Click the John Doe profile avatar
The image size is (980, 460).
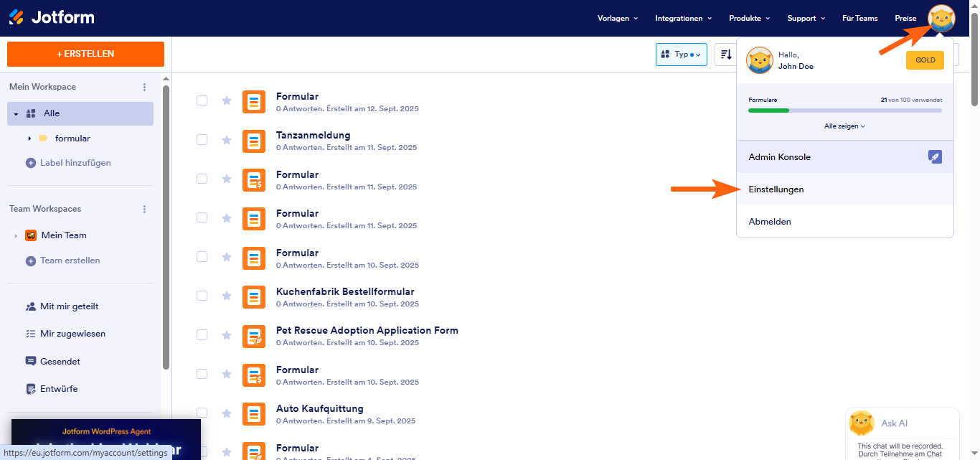[x=940, y=18]
